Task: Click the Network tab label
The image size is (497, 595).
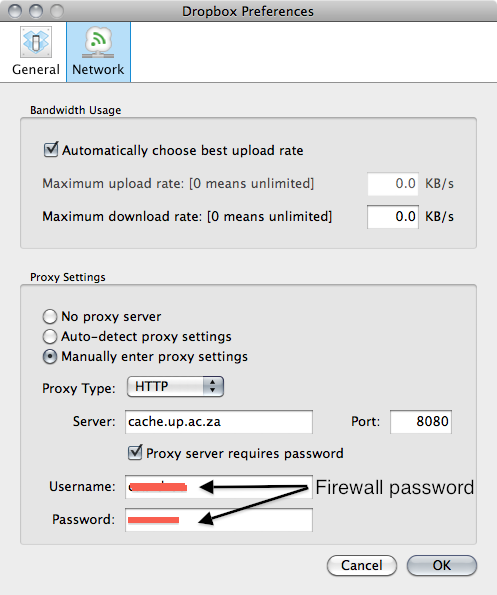Action: pos(98,69)
